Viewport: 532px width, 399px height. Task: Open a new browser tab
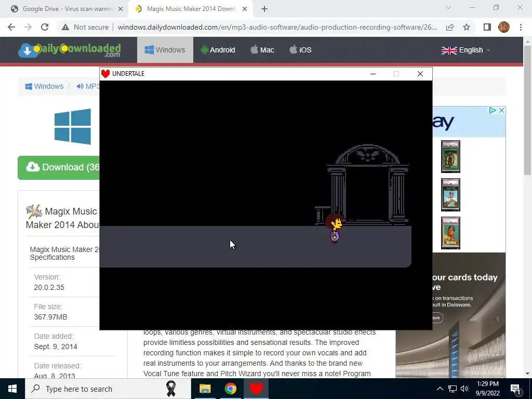[264, 9]
